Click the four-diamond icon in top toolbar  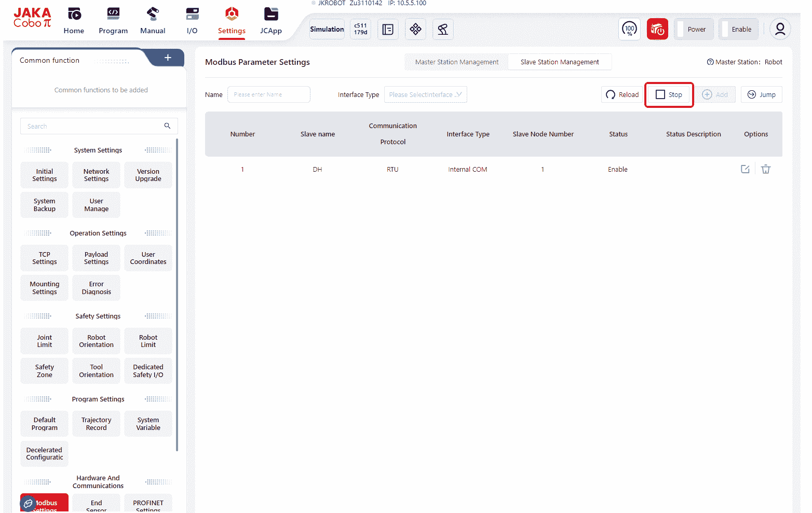tap(415, 30)
